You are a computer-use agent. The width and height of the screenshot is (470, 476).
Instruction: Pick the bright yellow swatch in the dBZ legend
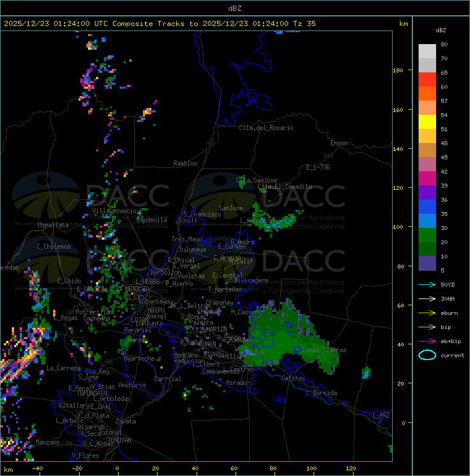(x=427, y=122)
